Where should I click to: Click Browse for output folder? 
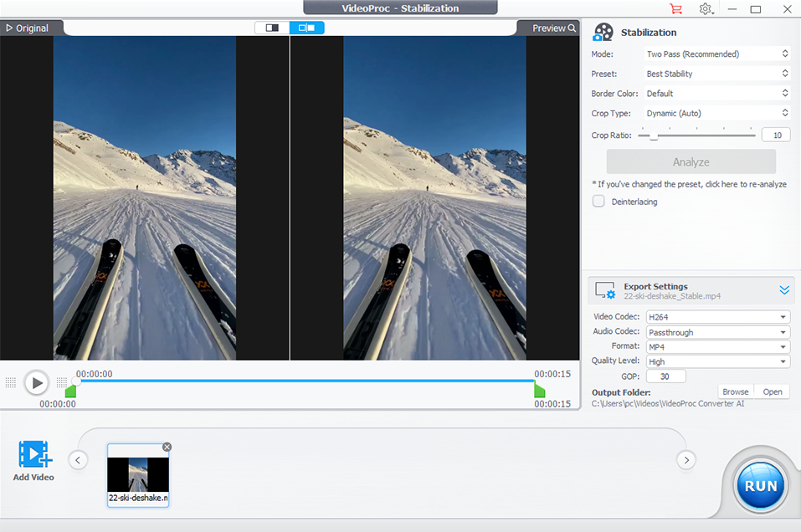click(x=735, y=391)
